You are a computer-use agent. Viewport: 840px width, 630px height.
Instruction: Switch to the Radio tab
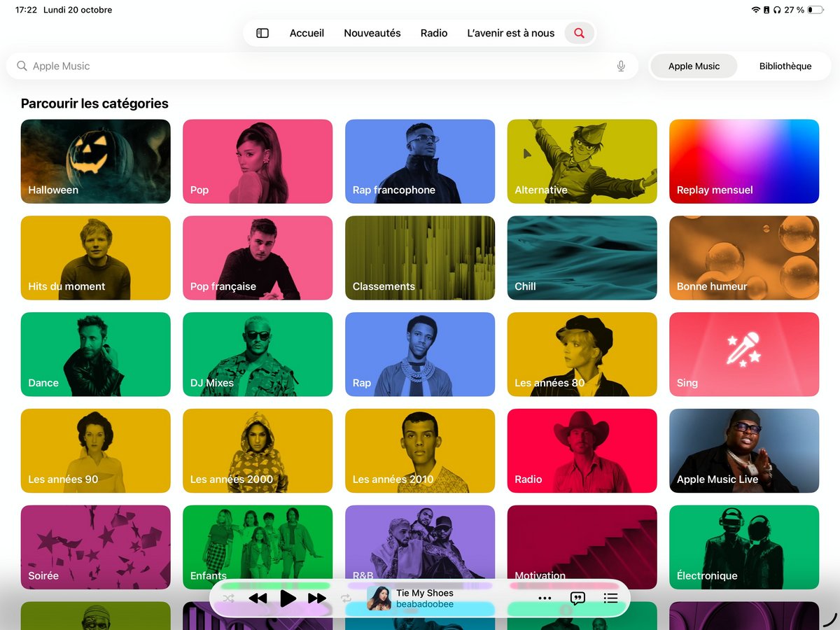[x=434, y=33]
